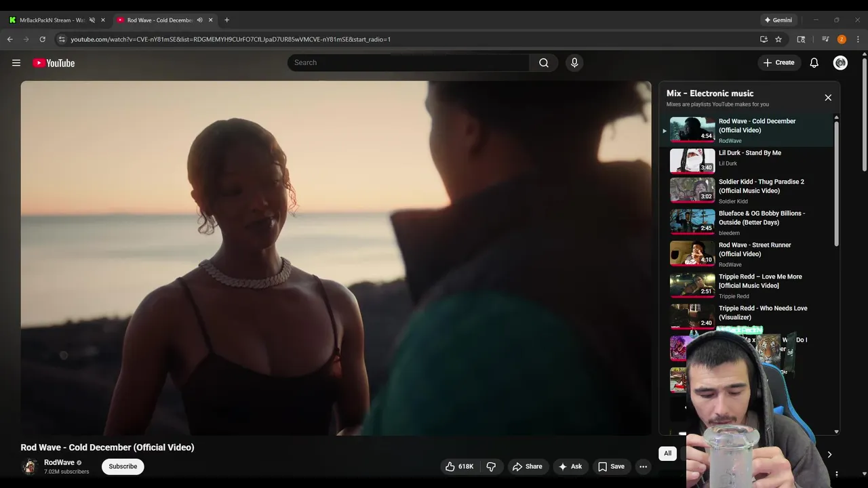Open the RodWave channel name link
This screenshot has width=868, height=488.
pyautogui.click(x=59, y=462)
